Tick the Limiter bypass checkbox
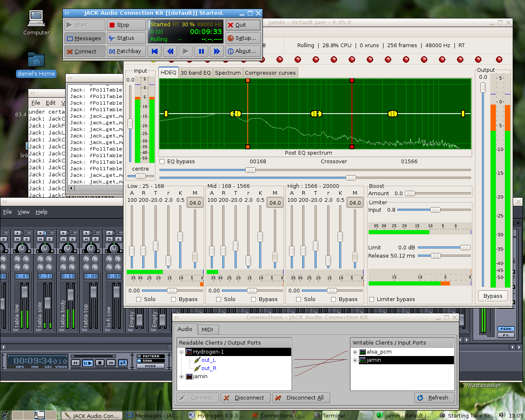The height and width of the screenshot is (420, 525). pyautogui.click(x=372, y=299)
